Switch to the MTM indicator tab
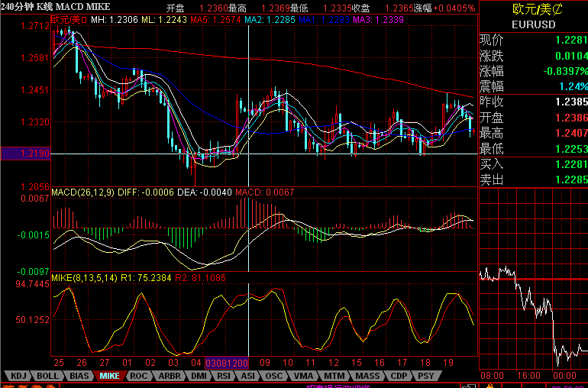 click(x=334, y=376)
